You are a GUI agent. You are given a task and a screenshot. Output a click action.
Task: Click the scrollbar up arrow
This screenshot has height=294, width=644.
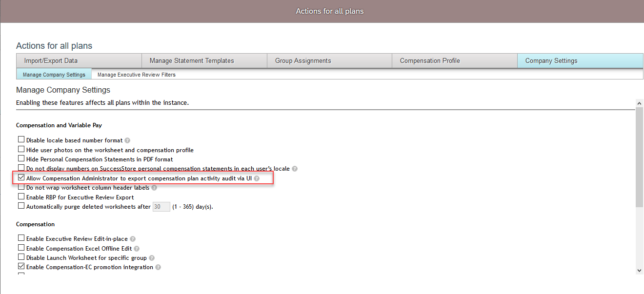click(x=640, y=103)
